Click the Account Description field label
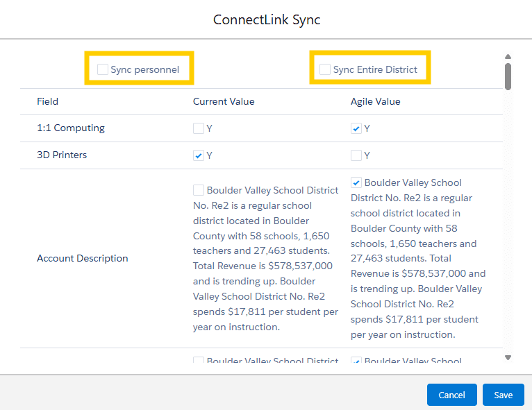 [x=82, y=258]
